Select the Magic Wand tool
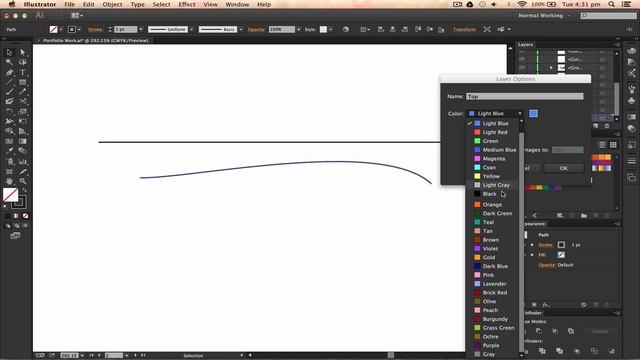The image size is (640, 360). pyautogui.click(x=9, y=62)
